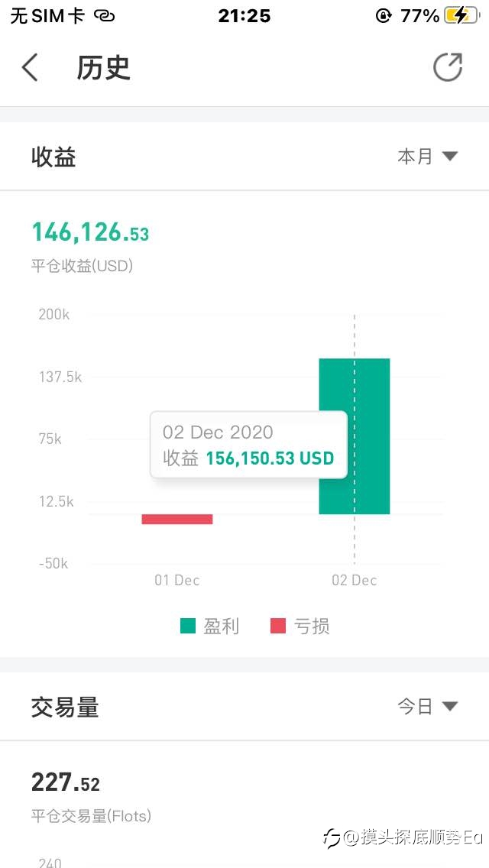This screenshot has height=868, width=489.
Task: Tap the 02 Dec axis label
Action: 354,580
